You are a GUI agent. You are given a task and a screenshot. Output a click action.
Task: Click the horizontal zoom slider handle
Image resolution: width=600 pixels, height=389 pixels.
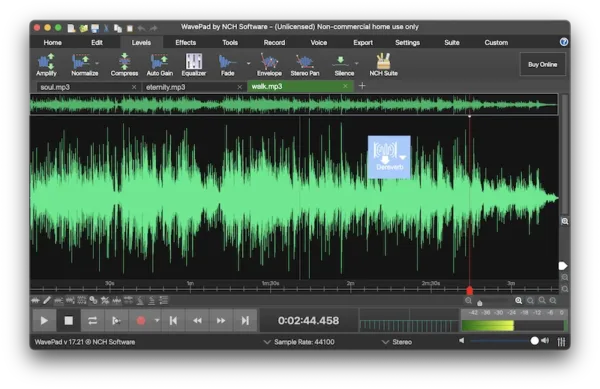pos(479,303)
